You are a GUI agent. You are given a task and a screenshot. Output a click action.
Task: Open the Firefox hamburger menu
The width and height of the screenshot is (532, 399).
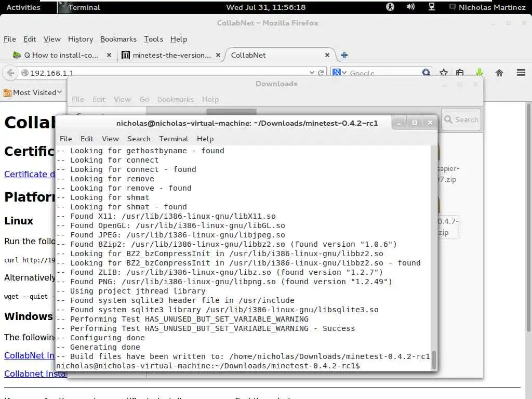tap(521, 72)
